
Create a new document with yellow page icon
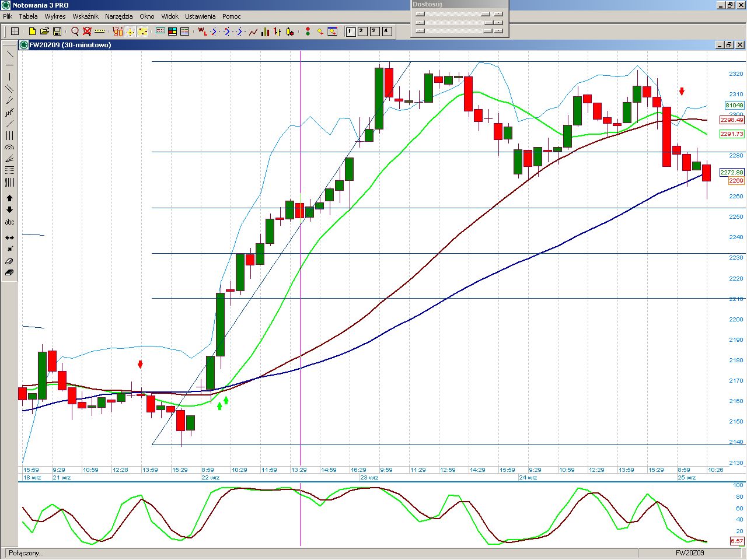point(32,32)
